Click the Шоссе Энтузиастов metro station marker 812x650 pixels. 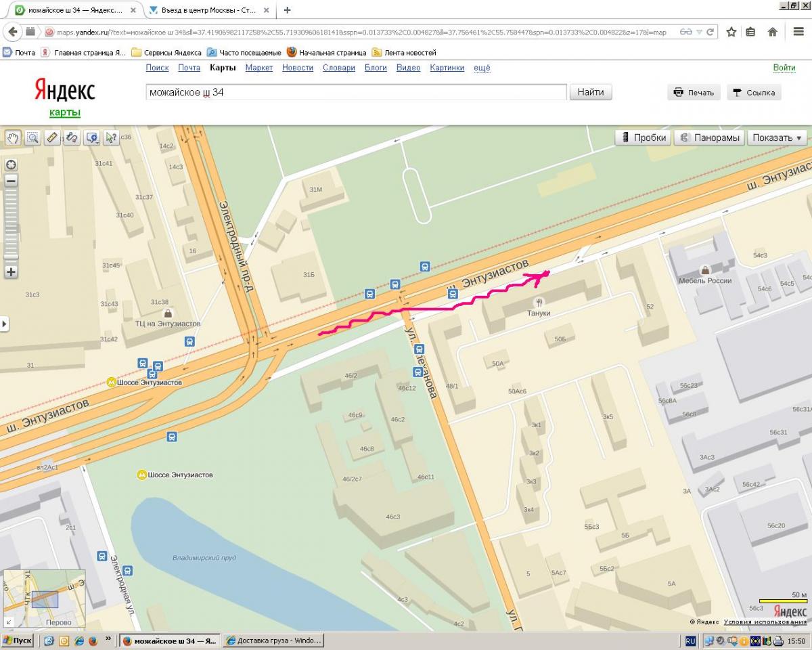click(112, 383)
